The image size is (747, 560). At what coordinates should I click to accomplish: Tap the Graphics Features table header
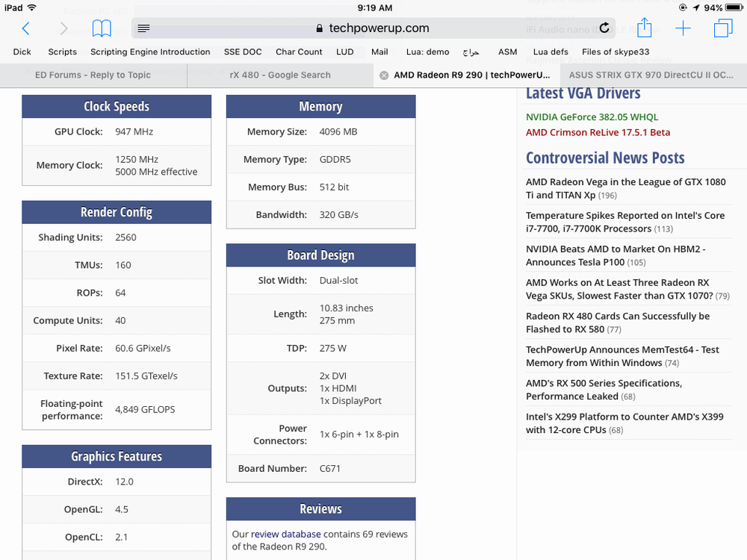pos(117,457)
